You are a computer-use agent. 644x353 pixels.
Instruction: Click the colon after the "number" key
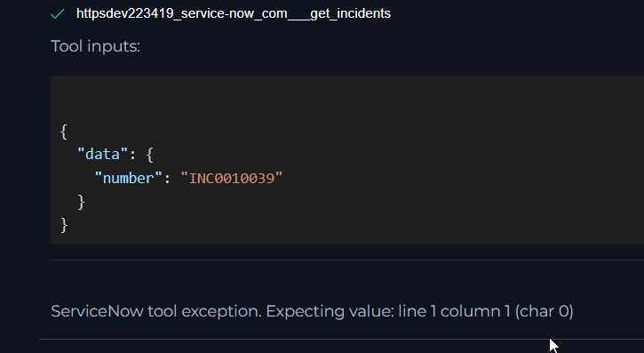(x=167, y=180)
